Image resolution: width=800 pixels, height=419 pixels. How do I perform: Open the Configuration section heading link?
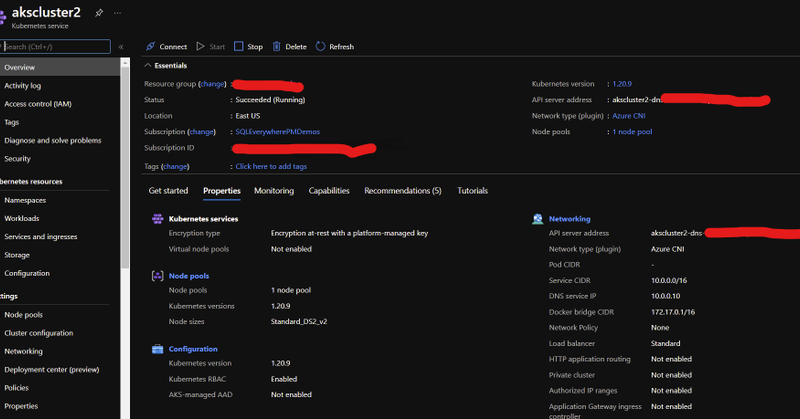[193, 349]
